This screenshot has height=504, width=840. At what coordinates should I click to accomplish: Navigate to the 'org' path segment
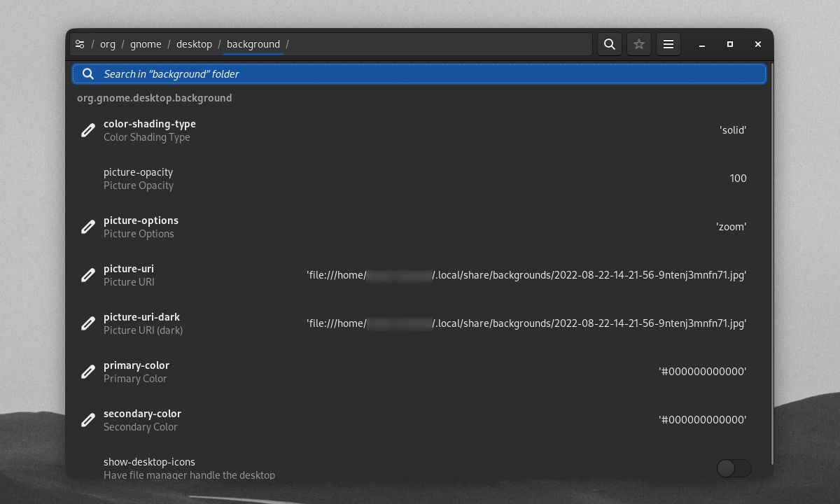pos(108,44)
